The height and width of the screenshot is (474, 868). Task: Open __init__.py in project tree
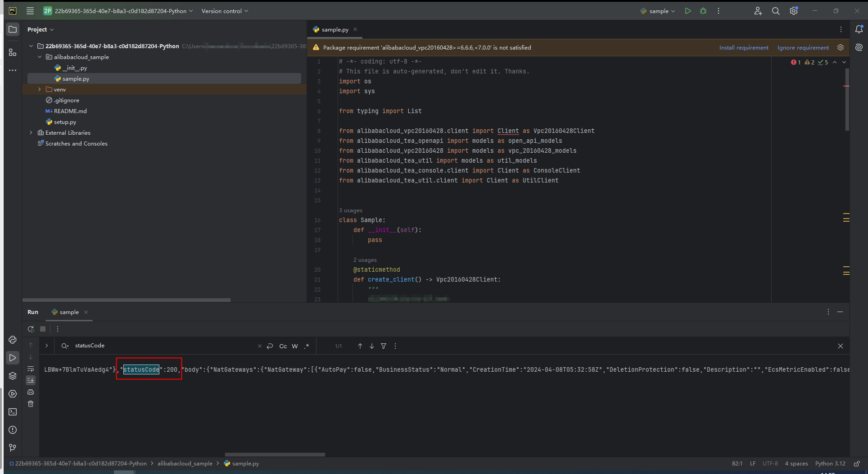pos(71,68)
